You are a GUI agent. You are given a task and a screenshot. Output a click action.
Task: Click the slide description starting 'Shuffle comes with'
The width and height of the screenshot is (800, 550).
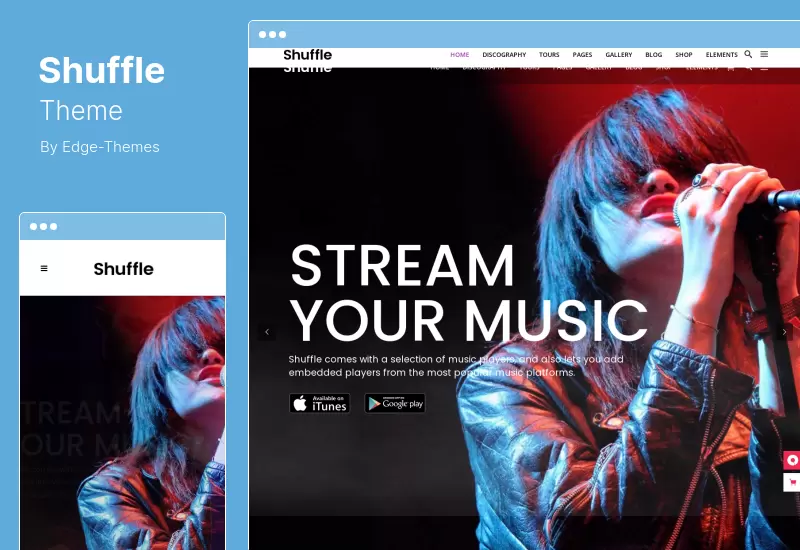pos(456,366)
